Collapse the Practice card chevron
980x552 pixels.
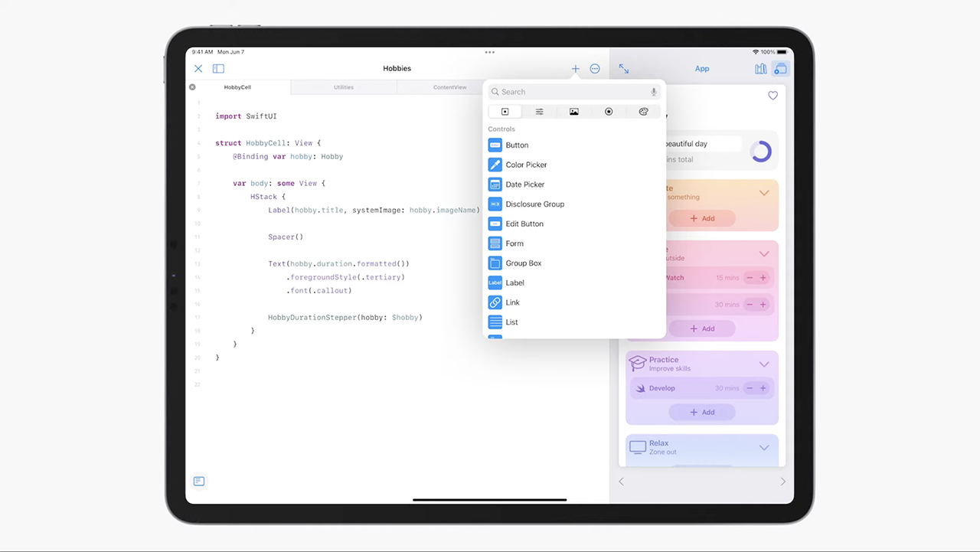pyautogui.click(x=764, y=364)
